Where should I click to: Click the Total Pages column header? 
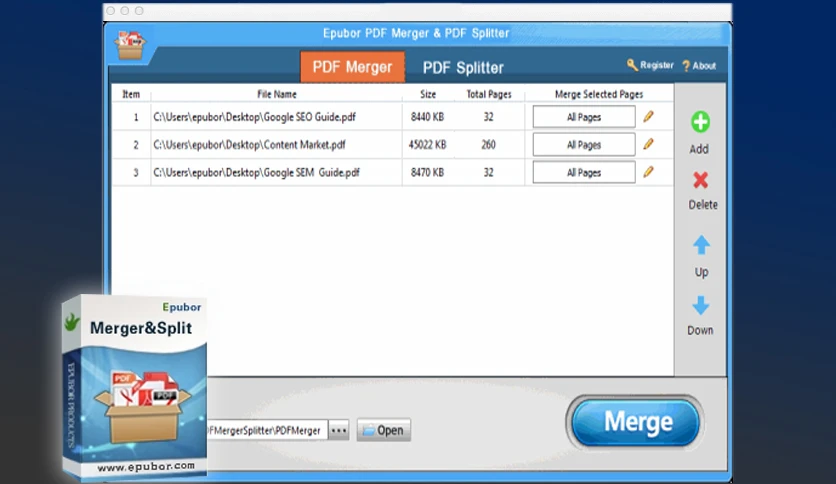point(489,94)
